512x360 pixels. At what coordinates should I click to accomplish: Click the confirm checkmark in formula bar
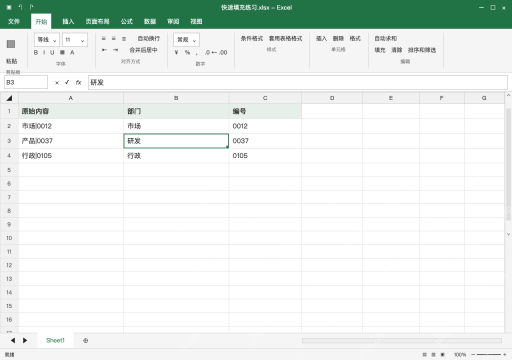pos(67,82)
